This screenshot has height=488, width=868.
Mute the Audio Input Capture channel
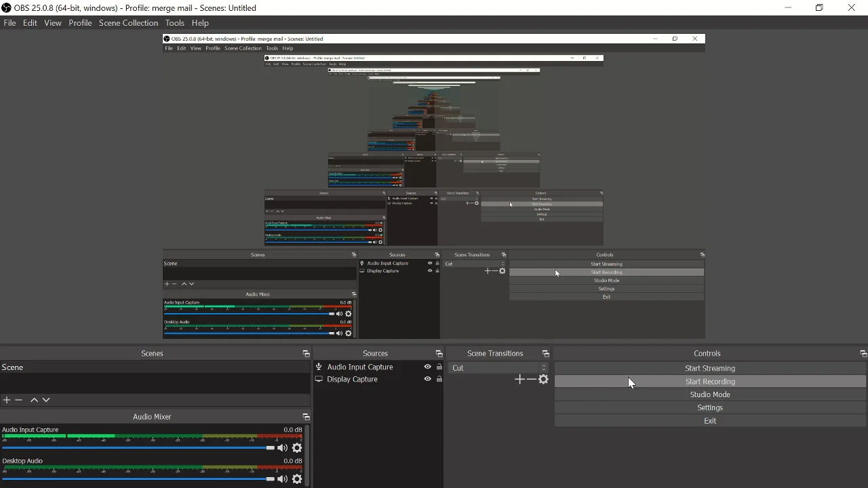click(282, 448)
